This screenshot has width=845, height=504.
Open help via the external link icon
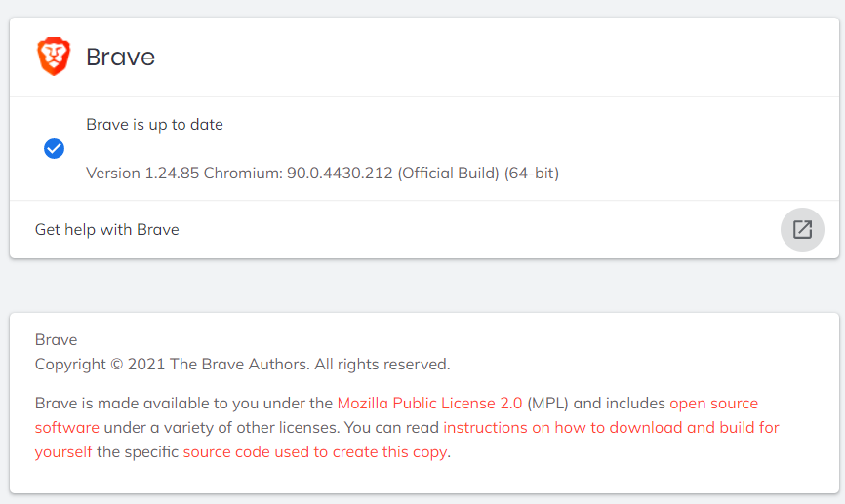[x=802, y=230]
